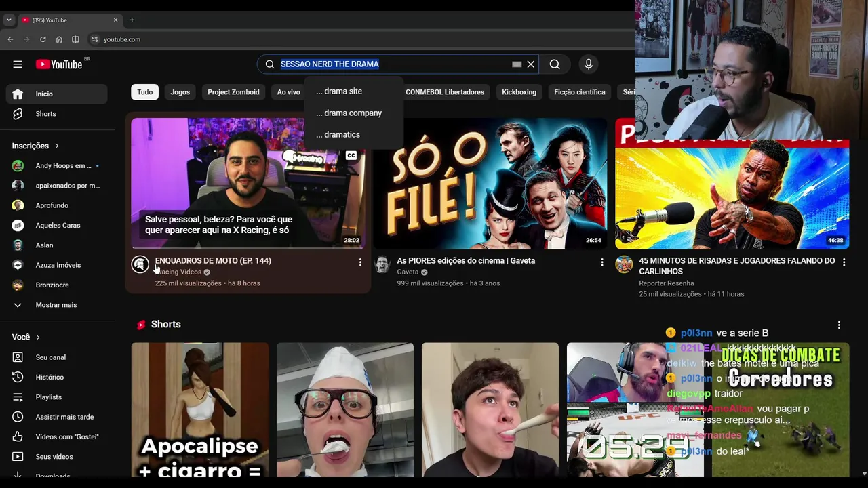Reload the page with the refresh icon
Viewport: 868px width, 488px height.
click(x=43, y=39)
